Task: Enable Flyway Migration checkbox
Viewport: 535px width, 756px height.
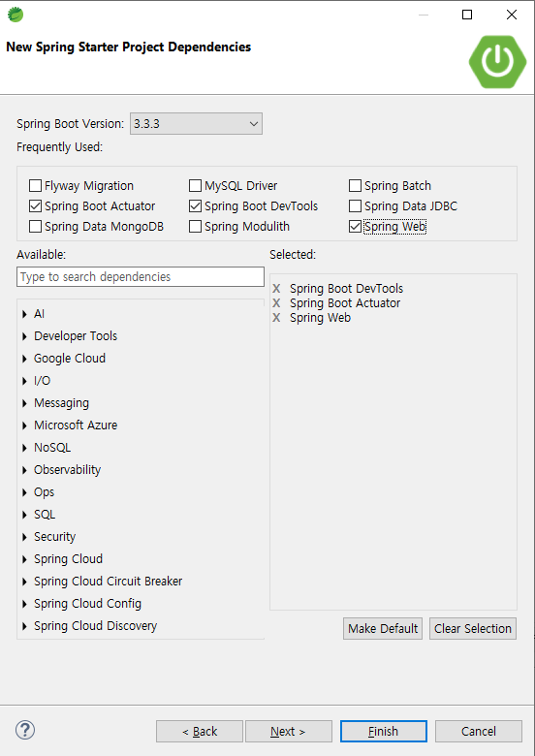Action: (x=35, y=186)
